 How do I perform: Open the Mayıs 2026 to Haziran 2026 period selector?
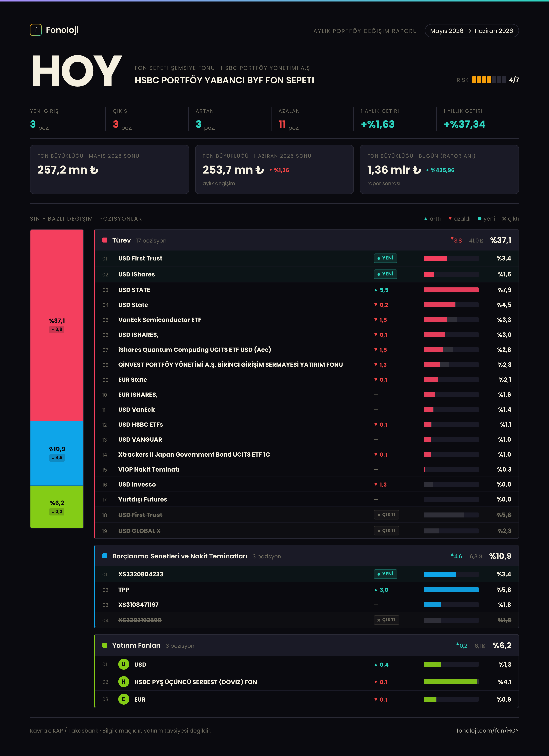472,31
